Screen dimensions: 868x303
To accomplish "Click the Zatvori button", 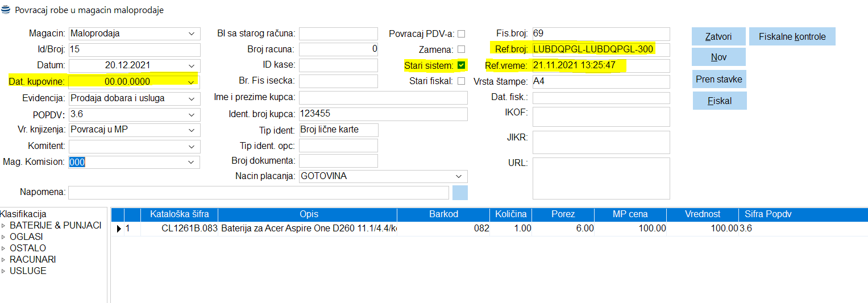I will tap(718, 37).
